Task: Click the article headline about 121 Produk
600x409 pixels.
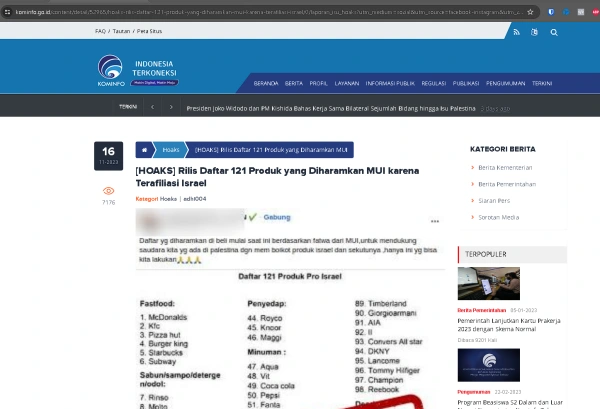Action: click(x=277, y=177)
